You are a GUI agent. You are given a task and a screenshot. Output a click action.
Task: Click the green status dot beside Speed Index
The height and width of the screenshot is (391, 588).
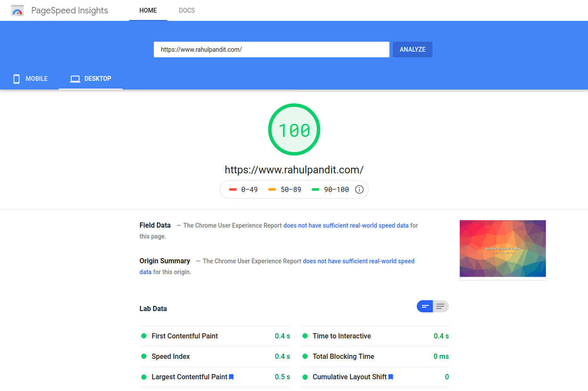143,356
